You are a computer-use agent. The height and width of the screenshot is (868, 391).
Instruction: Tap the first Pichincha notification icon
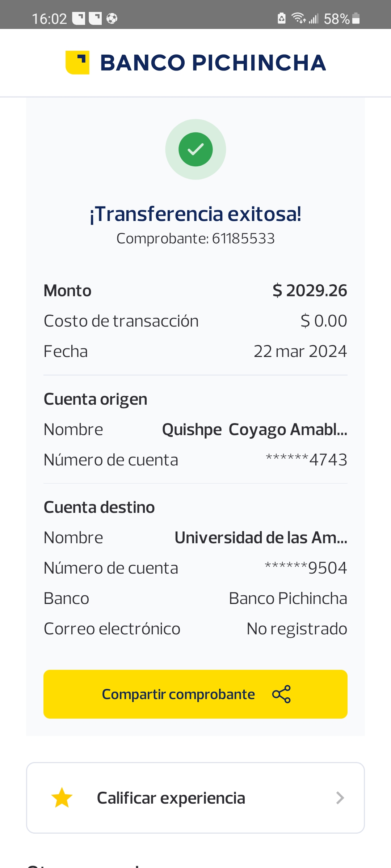point(79,18)
